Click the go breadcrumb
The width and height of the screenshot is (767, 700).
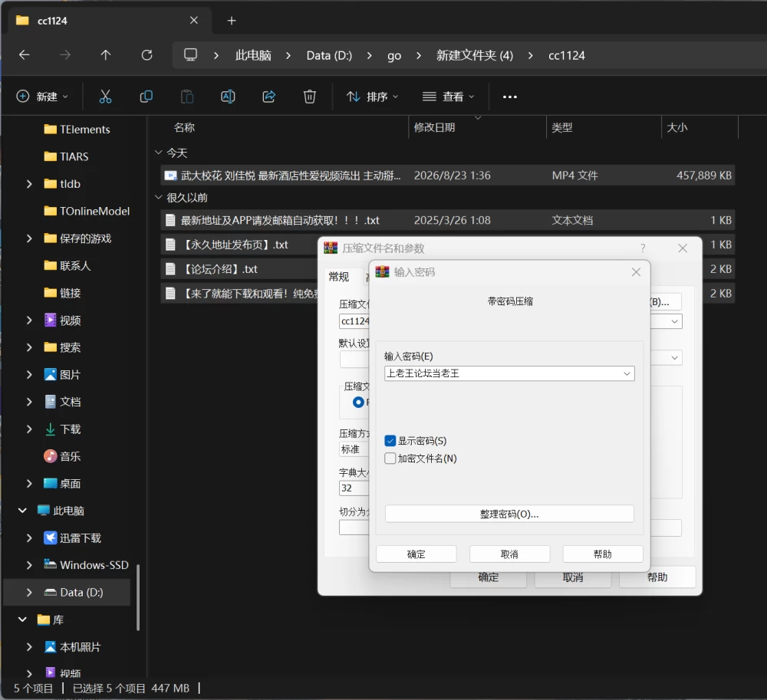tap(394, 55)
